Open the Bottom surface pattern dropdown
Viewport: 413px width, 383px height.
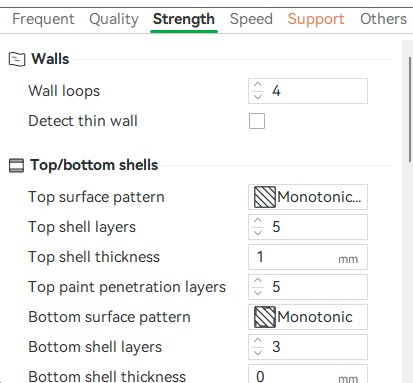click(x=308, y=317)
